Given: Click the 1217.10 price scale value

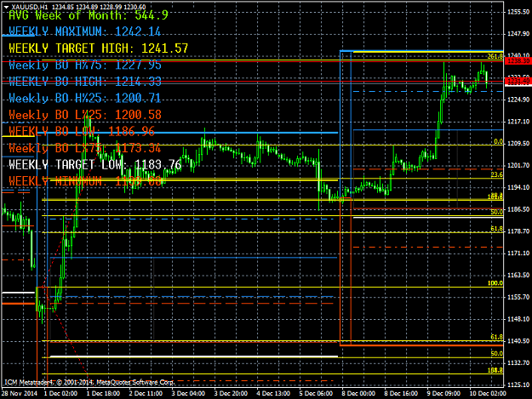Looking at the screenshot, I should click(518, 122).
